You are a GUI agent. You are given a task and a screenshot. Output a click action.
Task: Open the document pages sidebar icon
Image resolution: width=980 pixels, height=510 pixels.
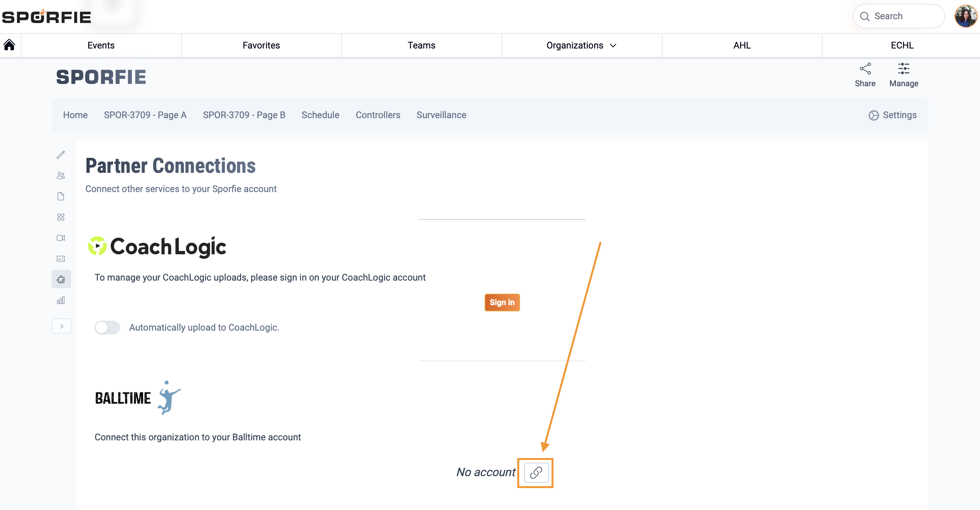point(61,196)
